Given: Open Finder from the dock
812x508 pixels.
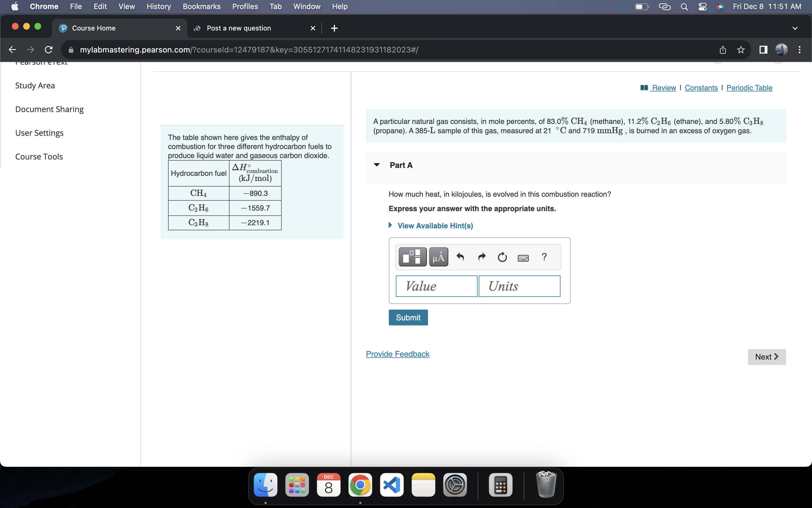Looking at the screenshot, I should [x=265, y=485].
